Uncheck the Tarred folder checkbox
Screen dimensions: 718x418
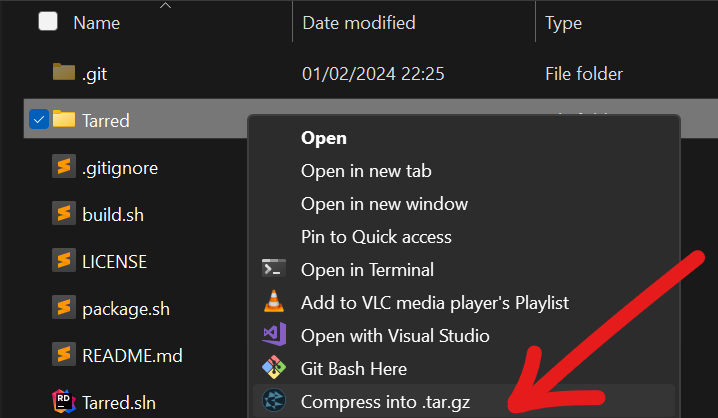click(x=39, y=120)
